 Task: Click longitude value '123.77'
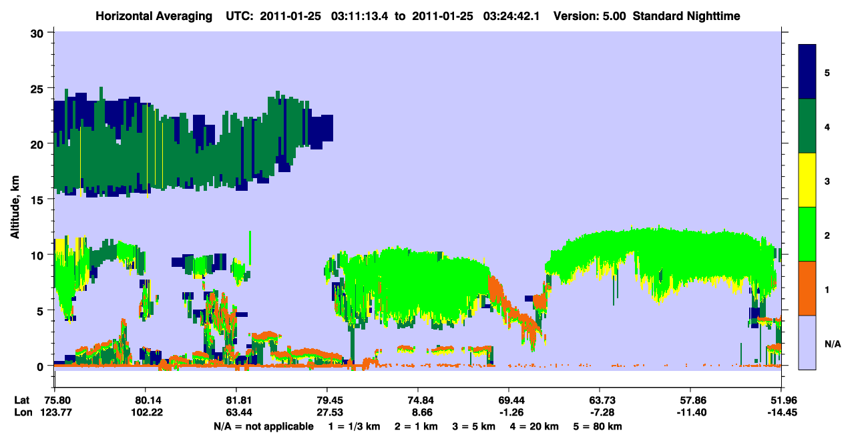tap(55, 412)
